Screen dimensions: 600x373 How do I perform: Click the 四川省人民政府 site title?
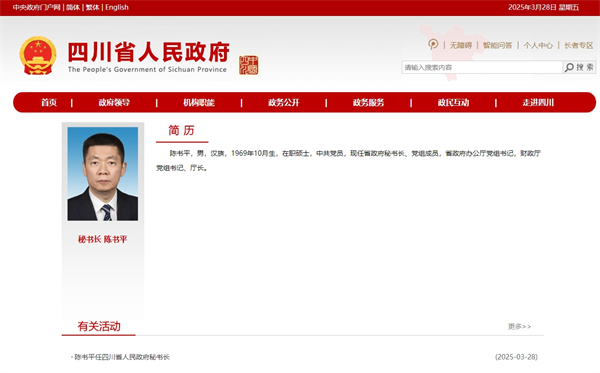[x=148, y=52]
